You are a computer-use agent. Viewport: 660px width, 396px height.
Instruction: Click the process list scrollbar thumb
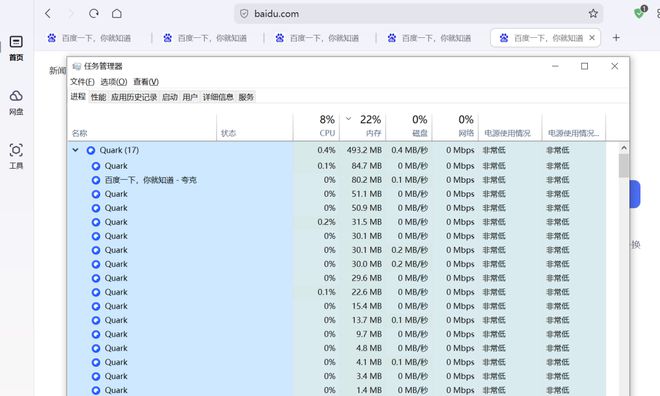(624, 165)
